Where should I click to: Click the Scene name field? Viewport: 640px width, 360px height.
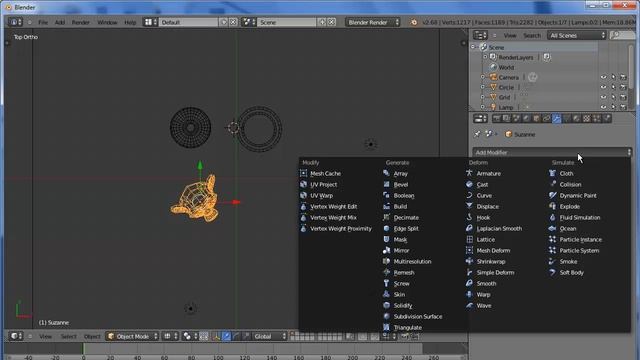[x=287, y=22]
